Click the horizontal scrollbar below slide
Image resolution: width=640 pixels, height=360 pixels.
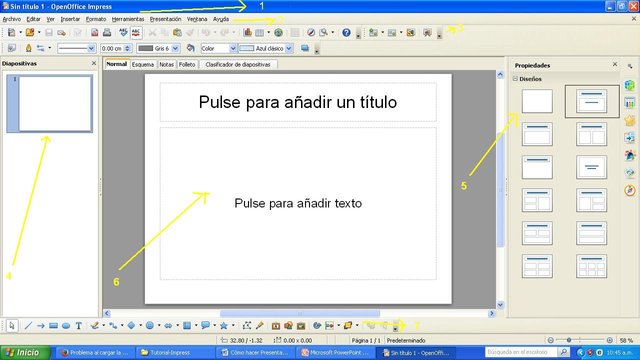coord(299,313)
